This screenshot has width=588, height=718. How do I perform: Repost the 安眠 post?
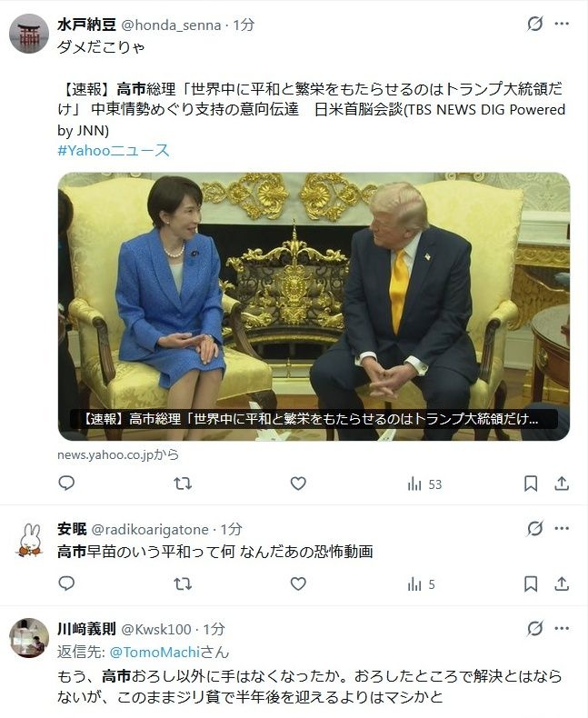click(x=183, y=584)
